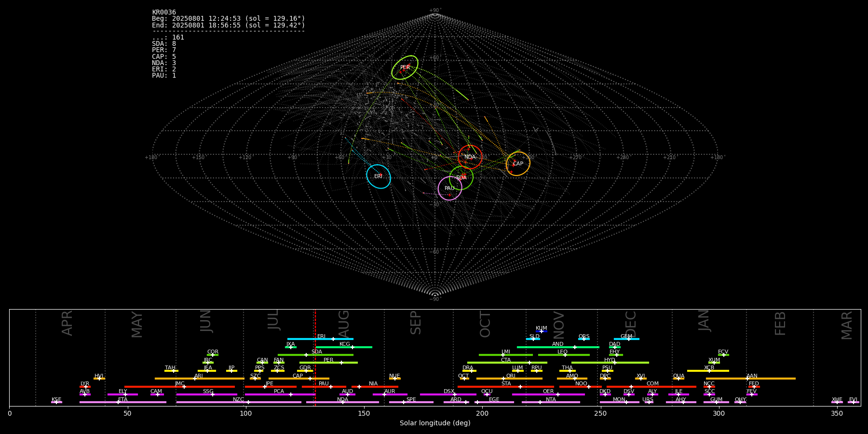
Task: Select the LEO shower bar in the timeline
Action: (564, 354)
